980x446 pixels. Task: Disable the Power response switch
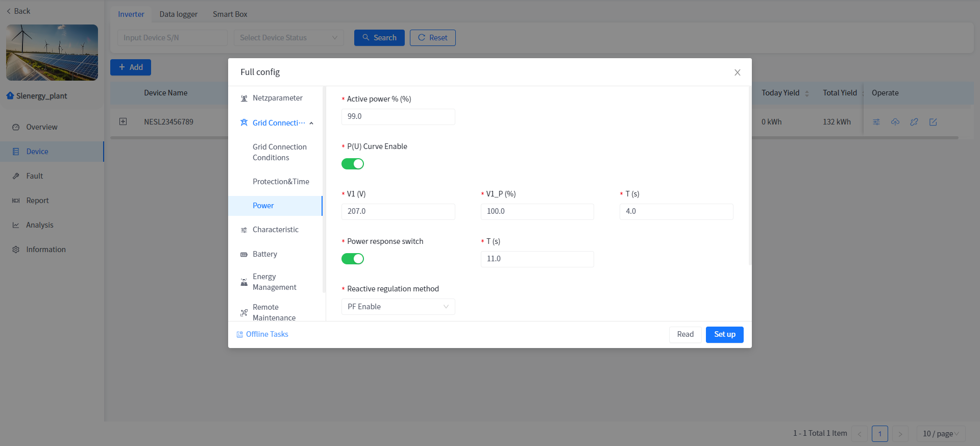click(353, 259)
